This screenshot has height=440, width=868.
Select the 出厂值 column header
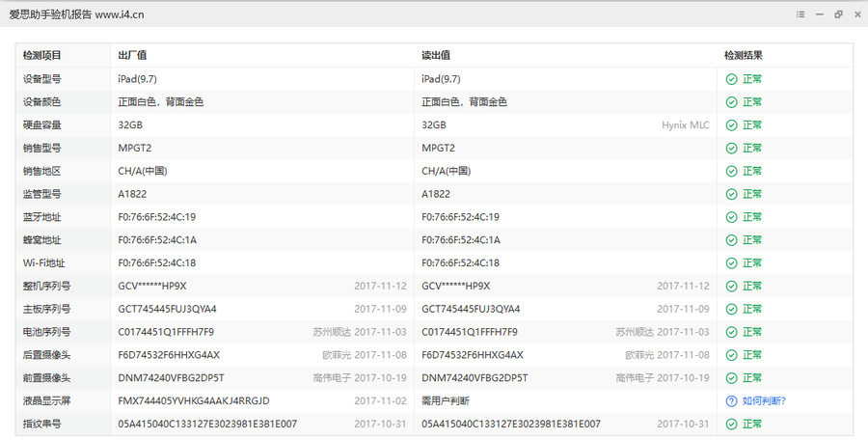132,55
